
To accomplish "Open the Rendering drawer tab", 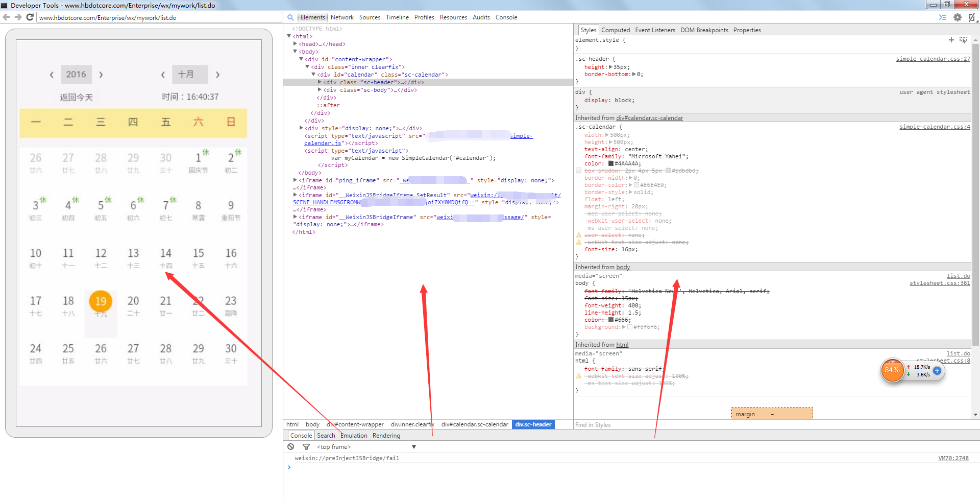I will (x=386, y=436).
